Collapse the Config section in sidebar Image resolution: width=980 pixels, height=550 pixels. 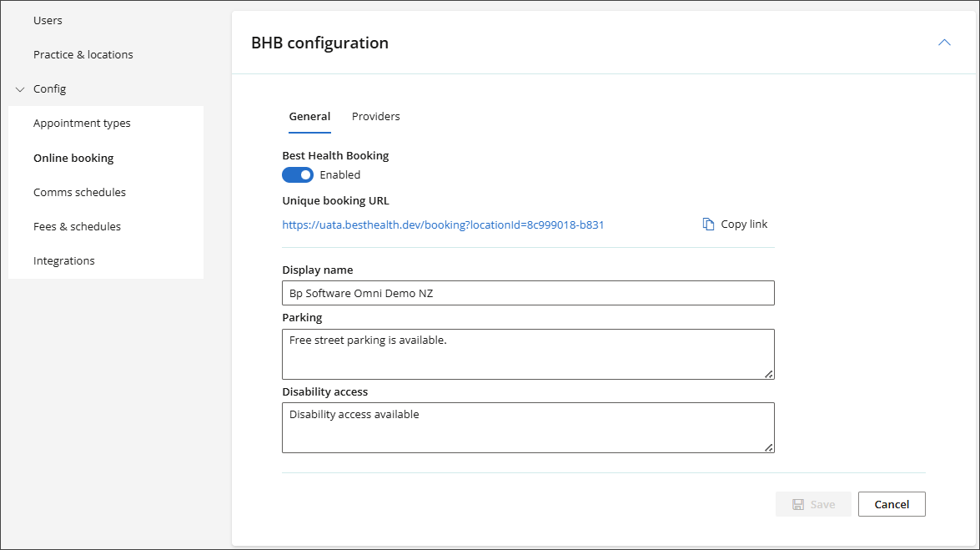point(21,89)
